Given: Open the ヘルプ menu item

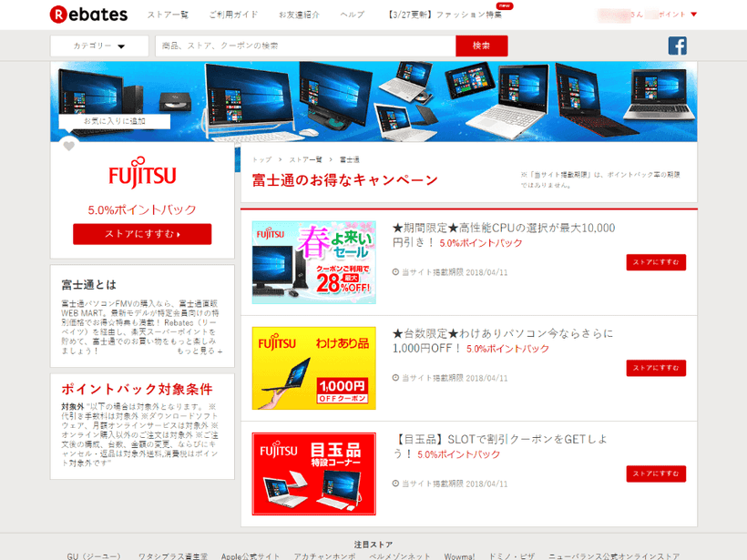Looking at the screenshot, I should 352,15.
